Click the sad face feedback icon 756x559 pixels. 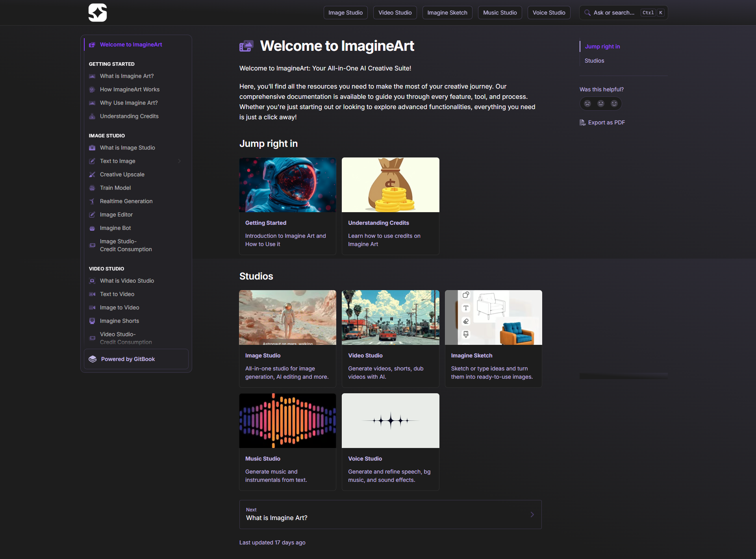tap(587, 104)
